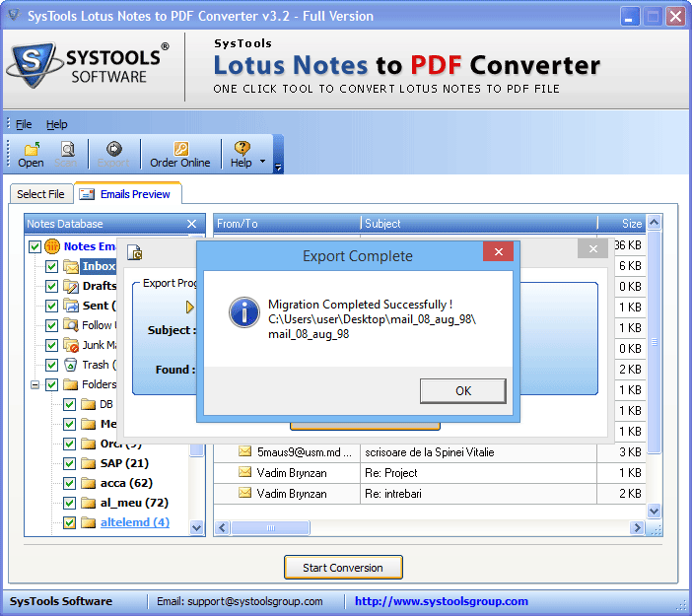Click the blue information icon in dialog
The image size is (692, 616).
(244, 312)
